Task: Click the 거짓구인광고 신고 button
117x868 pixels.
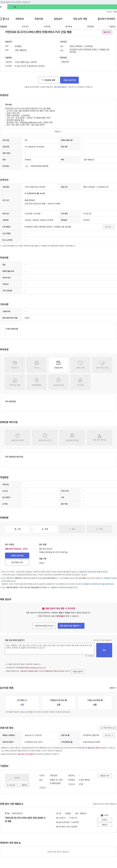Action: [x=108, y=728]
